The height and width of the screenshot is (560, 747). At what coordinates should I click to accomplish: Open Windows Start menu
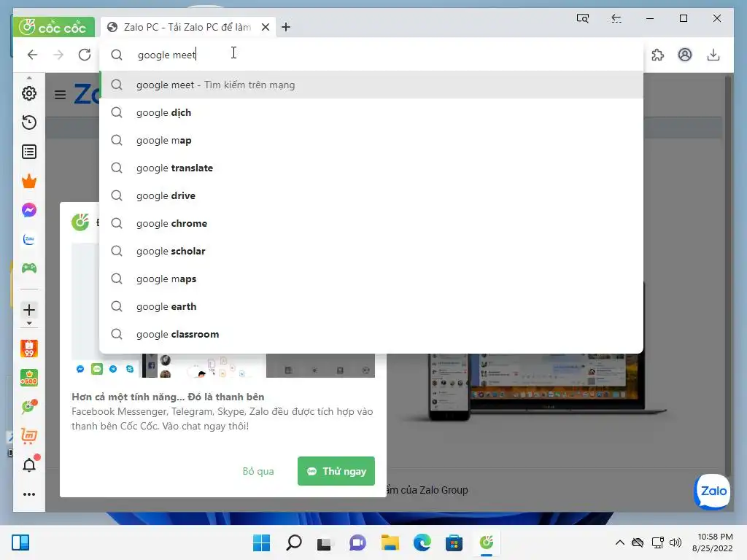[261, 542]
